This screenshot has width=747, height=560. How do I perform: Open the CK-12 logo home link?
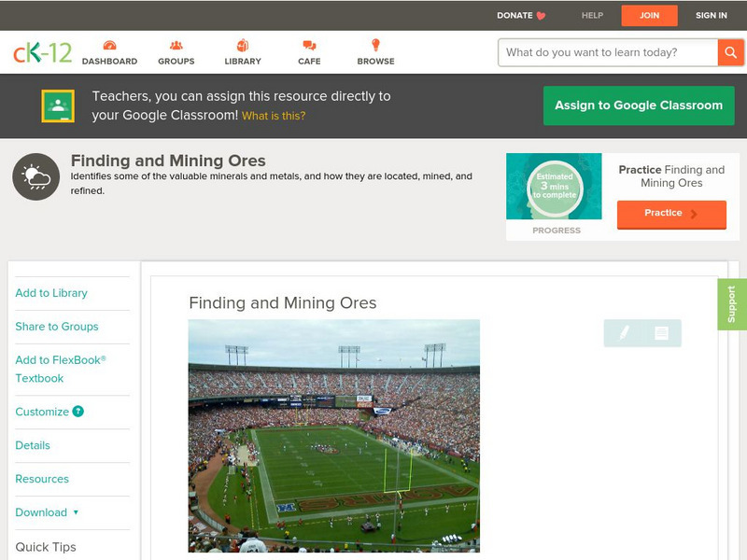click(42, 52)
